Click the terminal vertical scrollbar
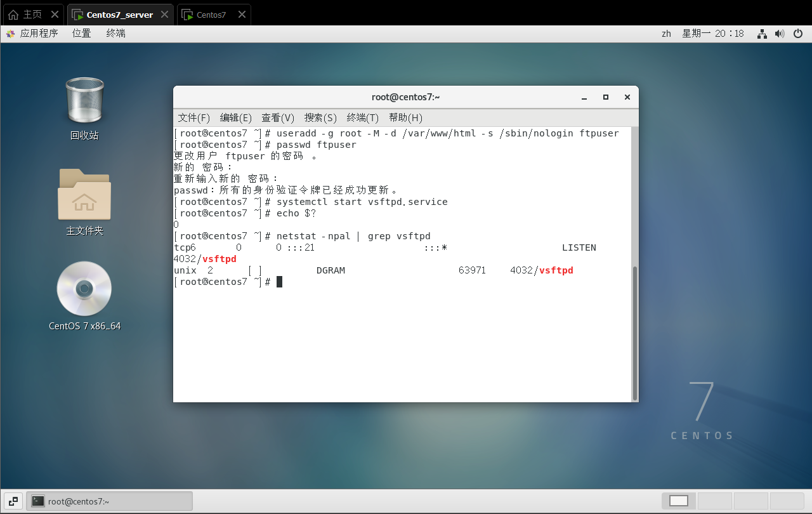Image resolution: width=812 pixels, height=514 pixels. 635,333
